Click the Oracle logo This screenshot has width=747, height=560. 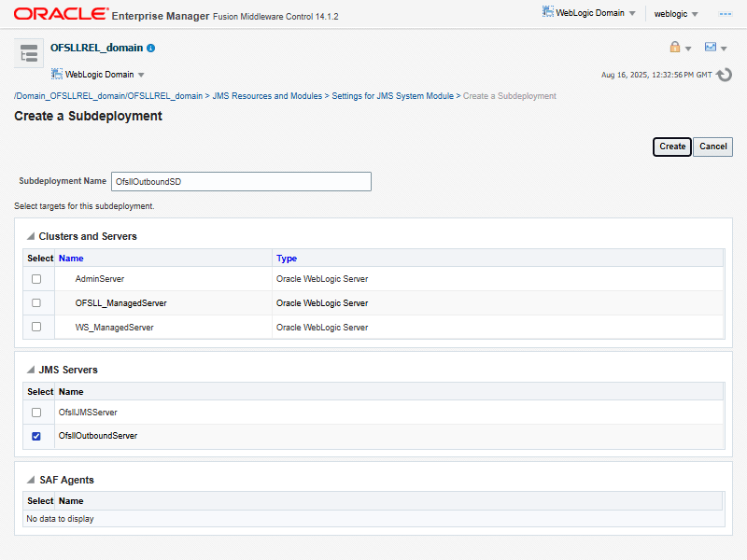point(61,14)
